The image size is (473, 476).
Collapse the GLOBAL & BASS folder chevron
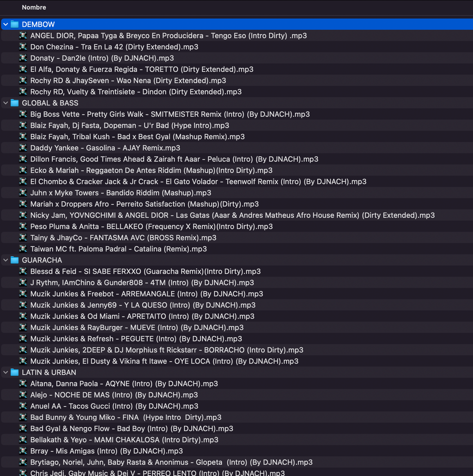[6, 103]
